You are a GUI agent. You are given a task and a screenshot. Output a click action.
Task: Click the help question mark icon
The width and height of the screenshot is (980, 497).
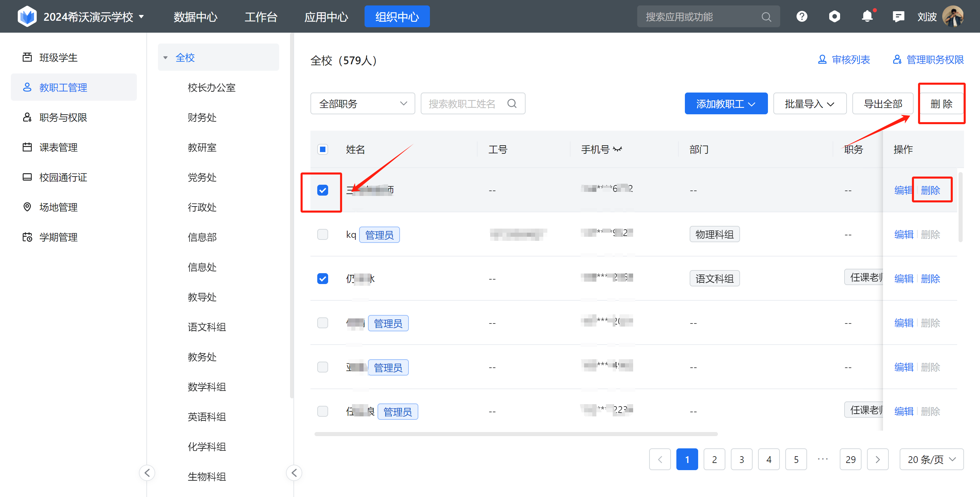pyautogui.click(x=802, y=17)
